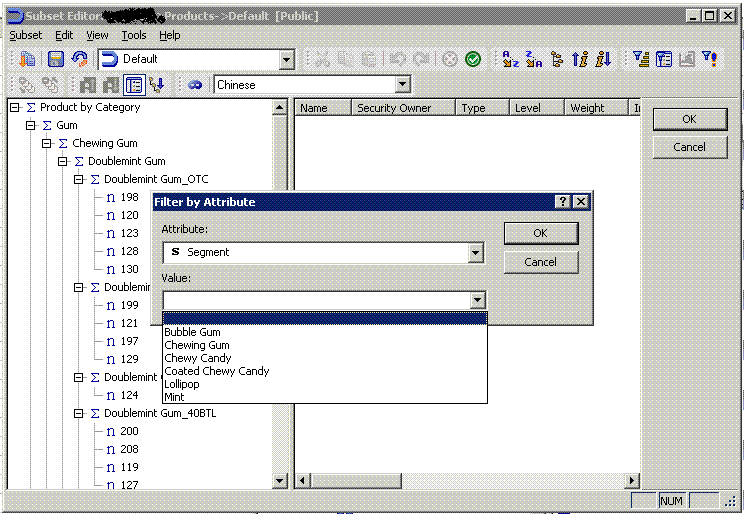Click the Sort Z to A descending icon
744x514 pixels.
coord(534,60)
